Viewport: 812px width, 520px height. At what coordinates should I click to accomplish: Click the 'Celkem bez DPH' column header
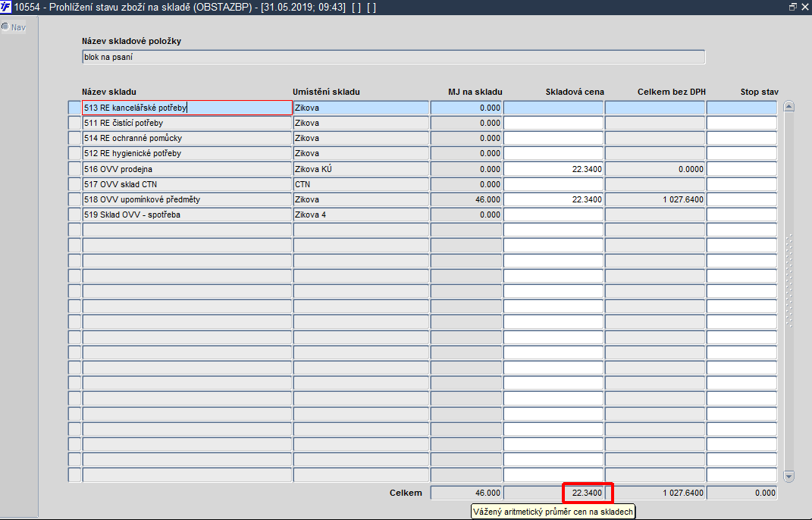[x=672, y=92]
